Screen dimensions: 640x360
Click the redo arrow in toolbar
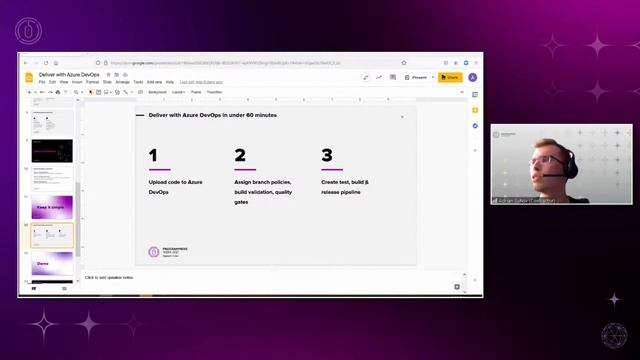click(x=51, y=92)
